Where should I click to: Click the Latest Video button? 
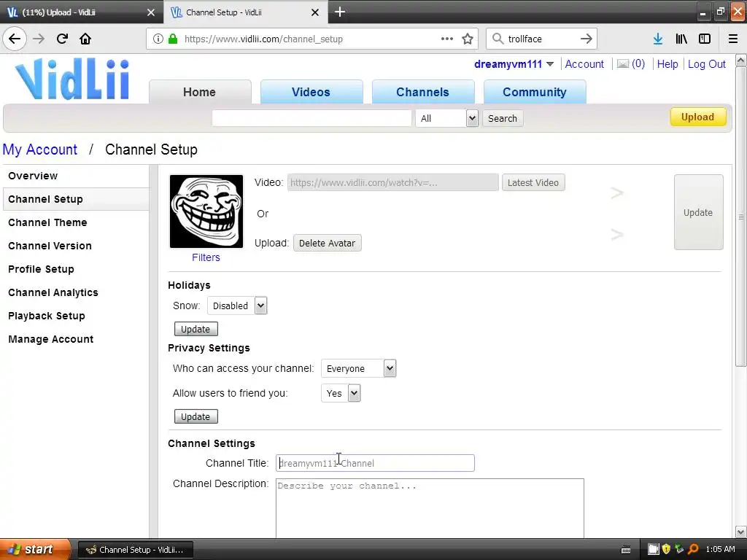click(x=533, y=182)
